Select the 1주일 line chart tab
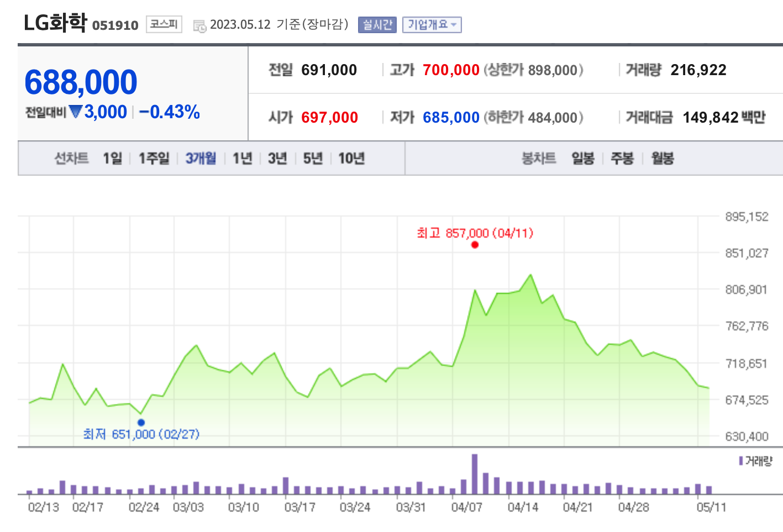Image resolution: width=783 pixels, height=532 pixels. pyautogui.click(x=154, y=159)
